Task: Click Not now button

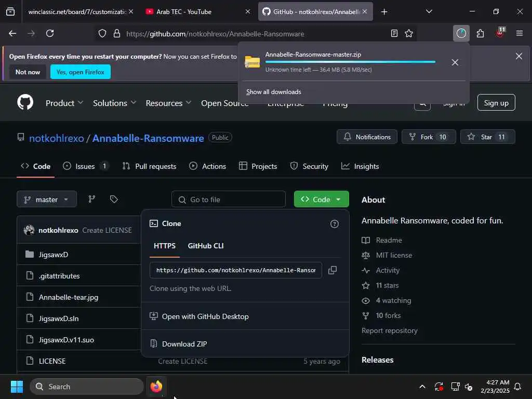Action: [x=28, y=72]
